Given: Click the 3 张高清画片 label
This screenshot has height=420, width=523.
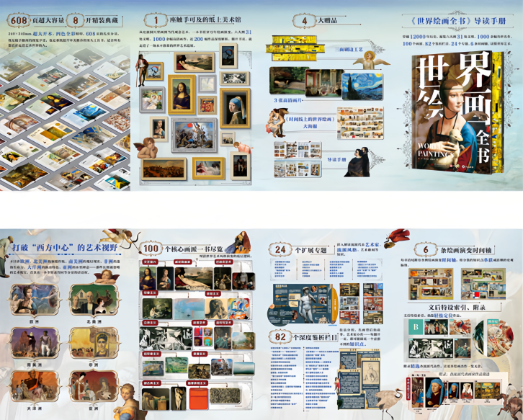Looking at the screenshot, I should pos(288,100).
